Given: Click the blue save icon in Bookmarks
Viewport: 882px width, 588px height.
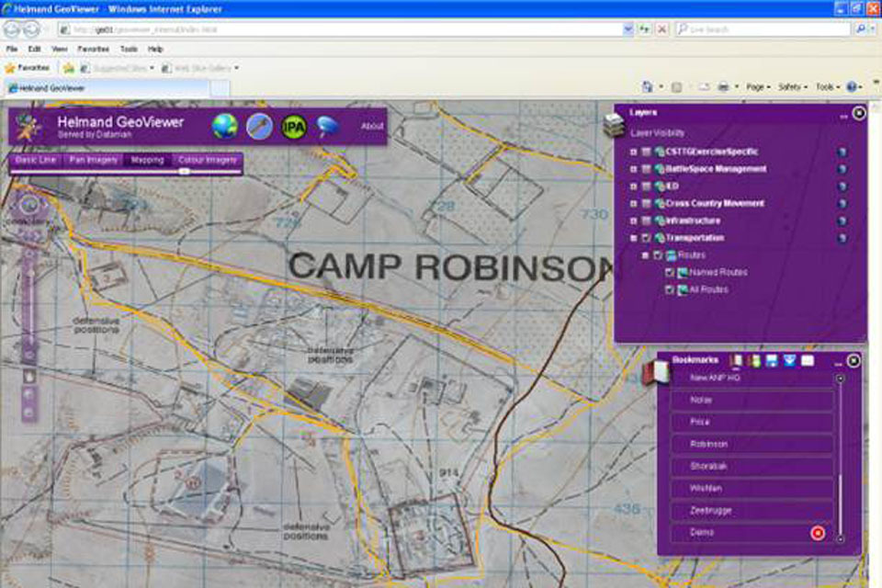Looking at the screenshot, I should [771, 360].
